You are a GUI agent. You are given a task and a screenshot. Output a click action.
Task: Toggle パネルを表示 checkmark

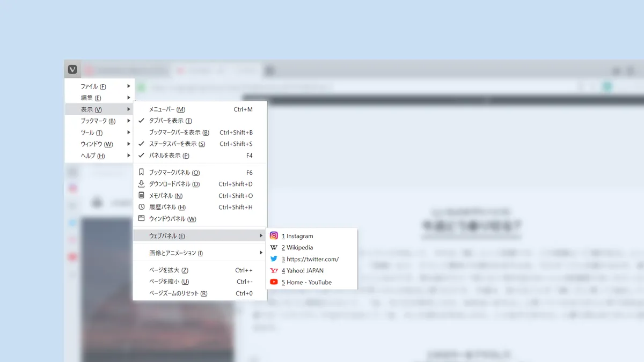141,156
